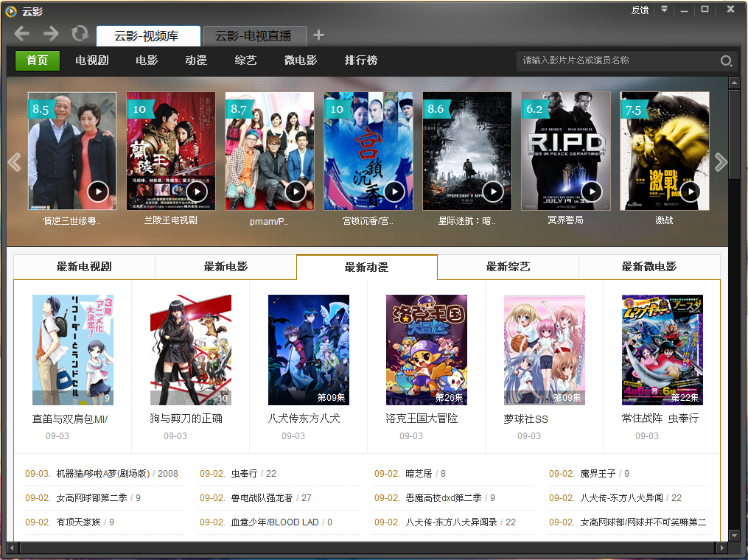The height and width of the screenshot is (560, 748).
Task: Open the 反馈 feedback link
Action: point(640,10)
